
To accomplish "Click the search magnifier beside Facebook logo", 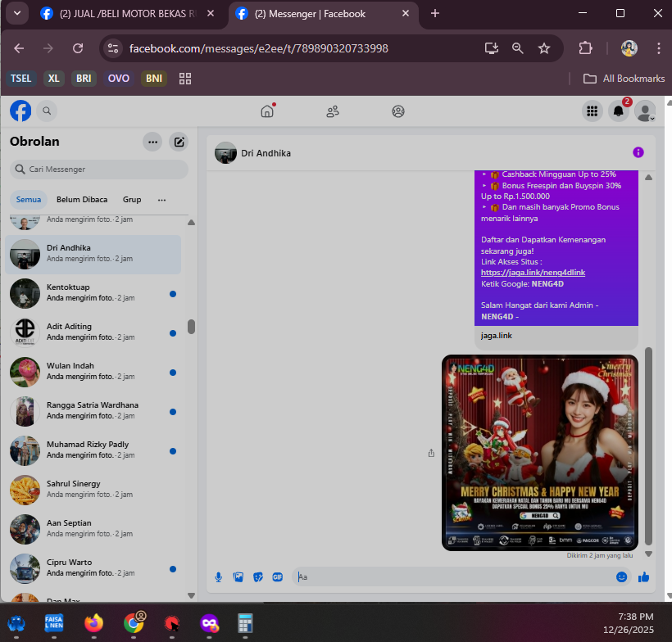I will [47, 111].
